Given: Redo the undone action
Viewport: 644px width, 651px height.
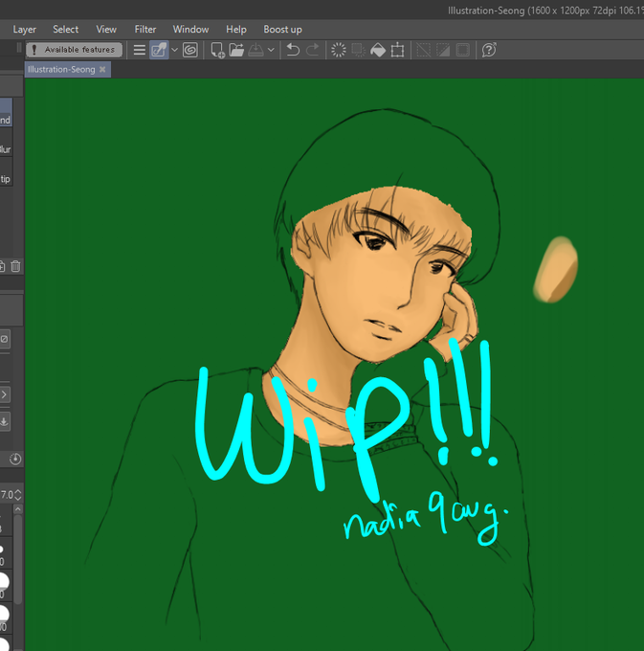Looking at the screenshot, I should coord(313,50).
